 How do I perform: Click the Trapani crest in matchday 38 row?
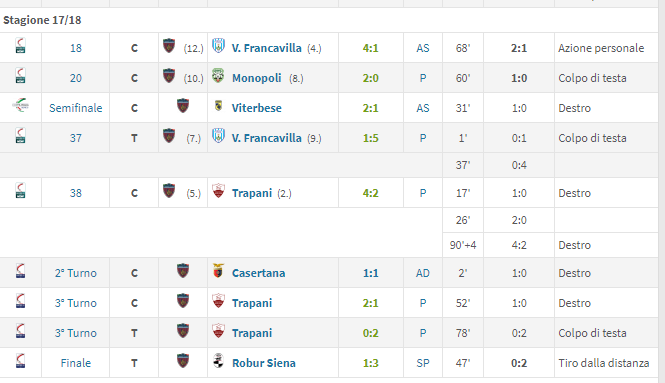tap(218, 191)
